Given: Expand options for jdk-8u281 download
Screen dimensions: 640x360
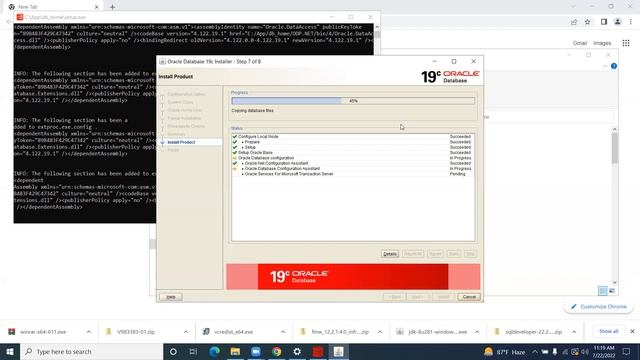Looking at the screenshot, I should tap(477, 332).
